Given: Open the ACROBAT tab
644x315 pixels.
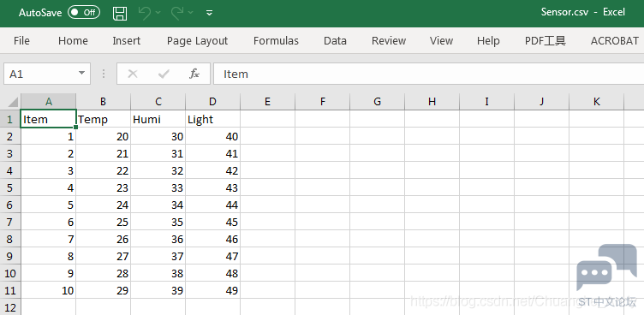Looking at the screenshot, I should pos(614,40).
